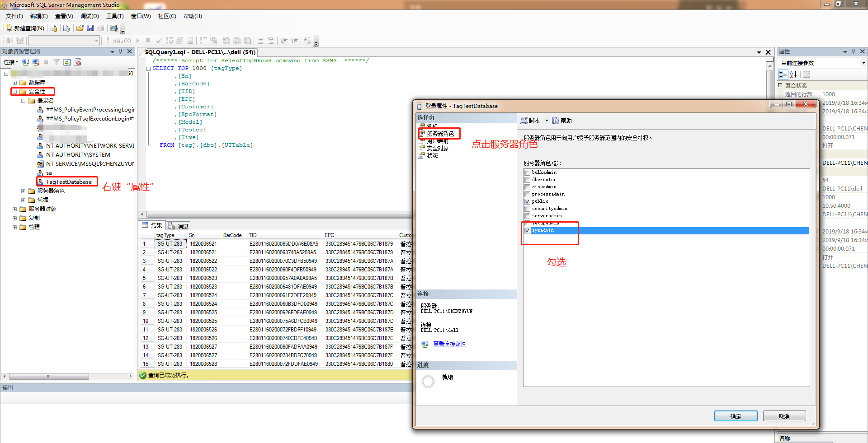Viewport: 868px width, 443px height.
Task: Open the 查看(V) menu
Action: (x=64, y=16)
